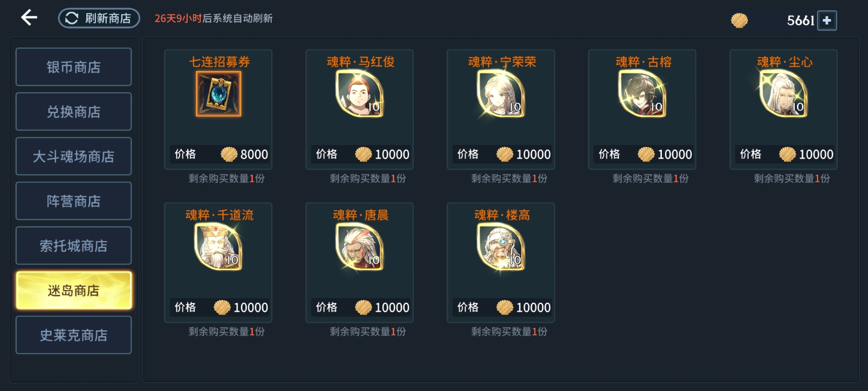The width and height of the screenshot is (868, 391).
Task: Click the back arrow icon
Action: [29, 18]
